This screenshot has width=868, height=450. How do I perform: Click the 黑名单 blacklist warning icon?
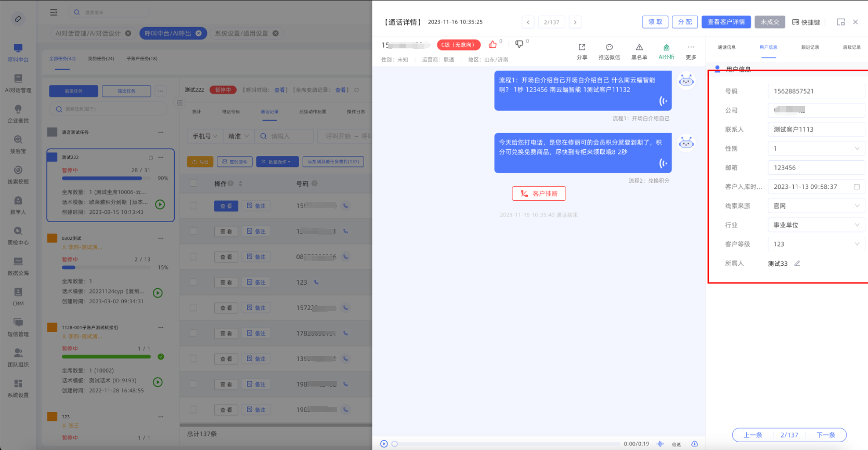click(x=639, y=47)
